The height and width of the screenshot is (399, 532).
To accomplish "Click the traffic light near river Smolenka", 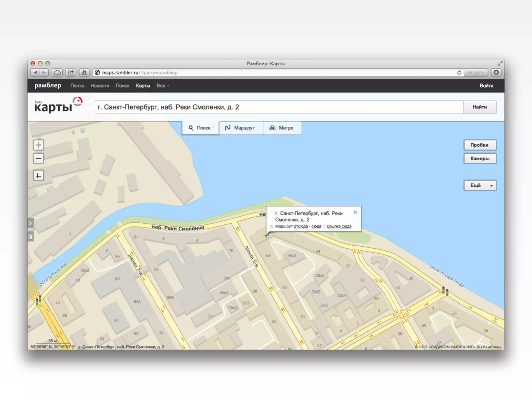I will coord(38,300).
